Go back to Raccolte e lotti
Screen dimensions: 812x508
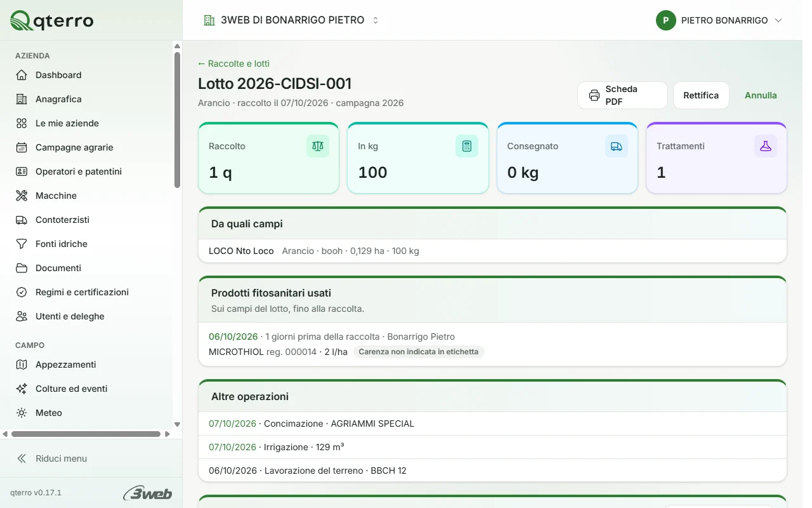(x=233, y=63)
